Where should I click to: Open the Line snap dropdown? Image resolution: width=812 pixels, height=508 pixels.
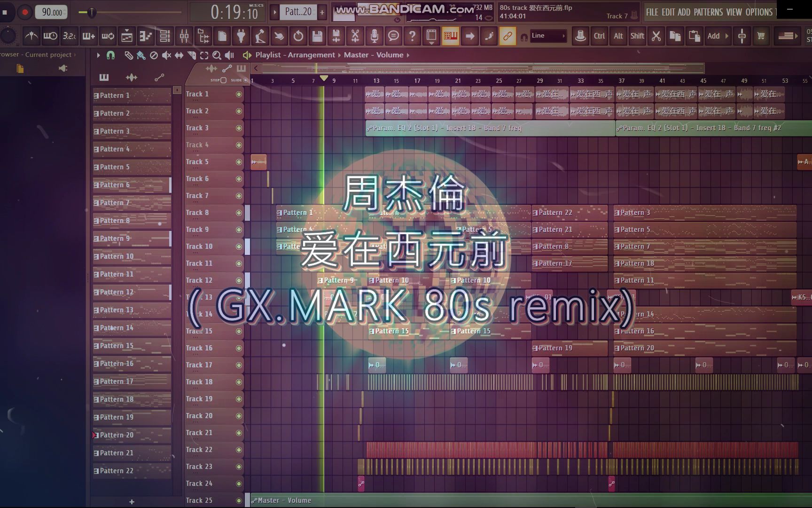548,36
